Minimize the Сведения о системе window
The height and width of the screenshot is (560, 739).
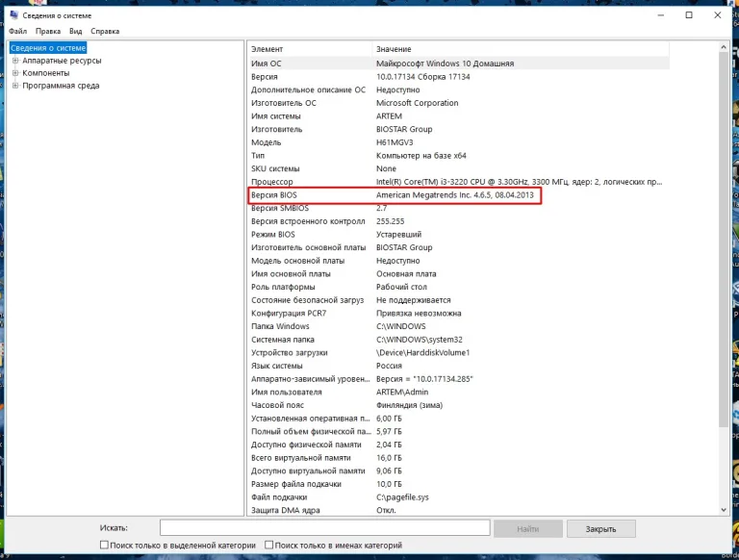click(x=661, y=15)
